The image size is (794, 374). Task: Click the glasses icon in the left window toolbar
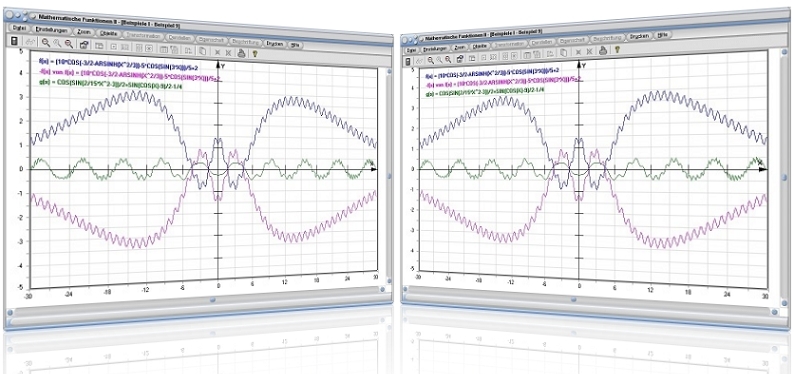[x=30, y=41]
